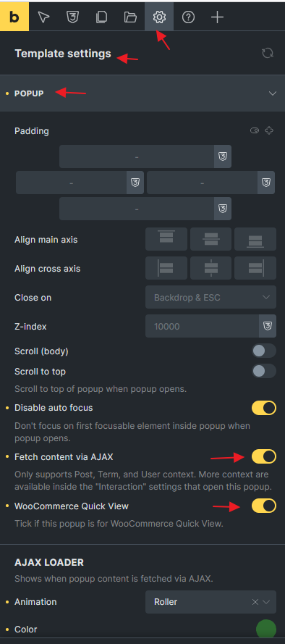Open the CSS shield icon in toolbar
Image resolution: width=285 pixels, height=644 pixels.
(72, 17)
